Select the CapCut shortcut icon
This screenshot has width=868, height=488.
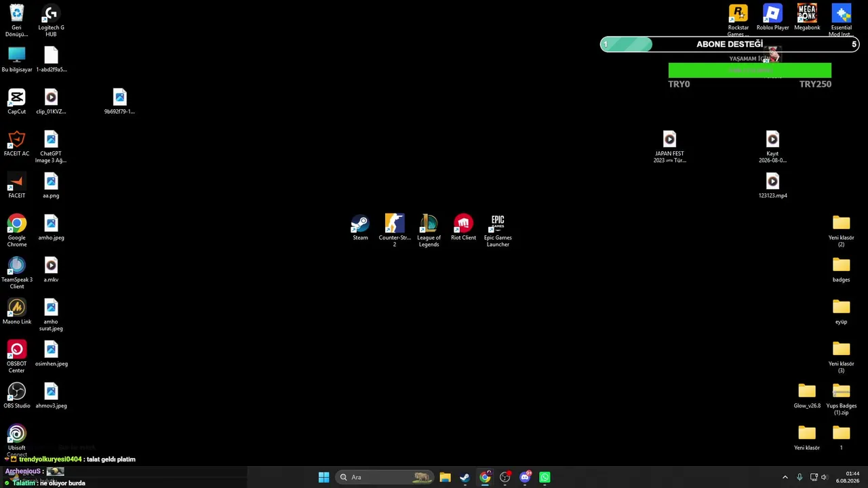(x=17, y=102)
